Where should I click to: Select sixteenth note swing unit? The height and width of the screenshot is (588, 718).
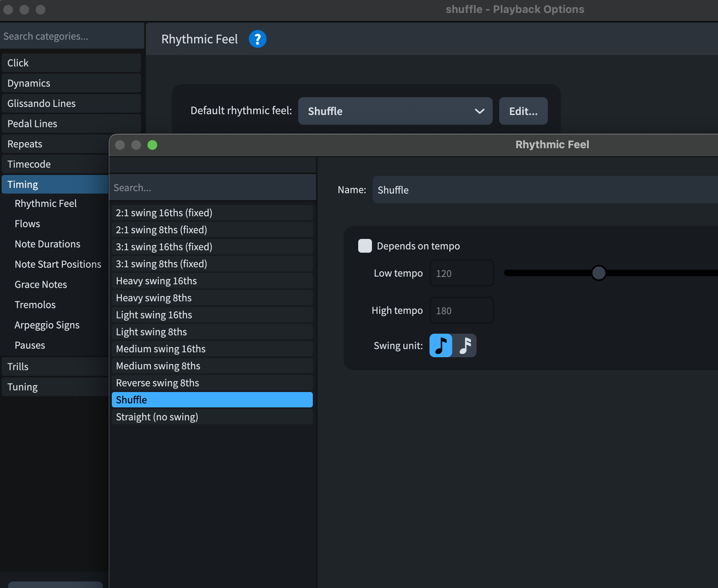point(465,345)
